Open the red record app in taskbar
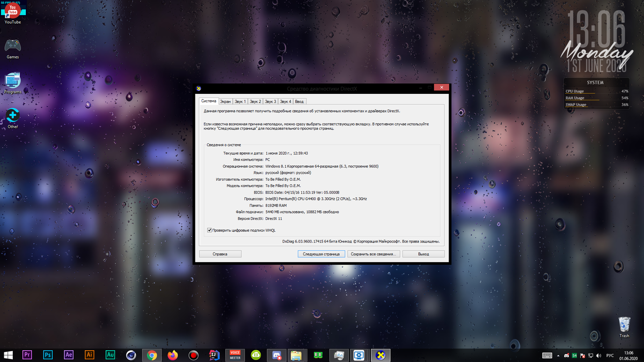This screenshot has width=644, height=362. [193, 355]
